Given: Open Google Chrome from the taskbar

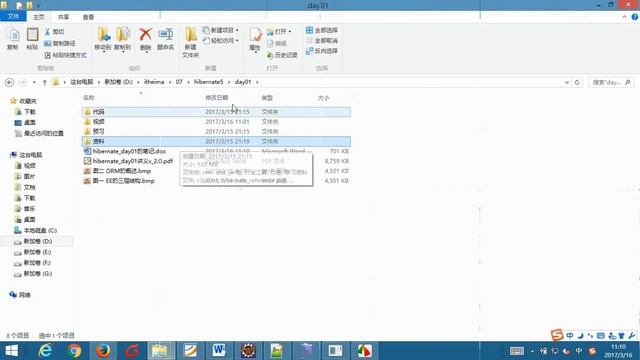Looking at the screenshot, I should coord(74,351).
